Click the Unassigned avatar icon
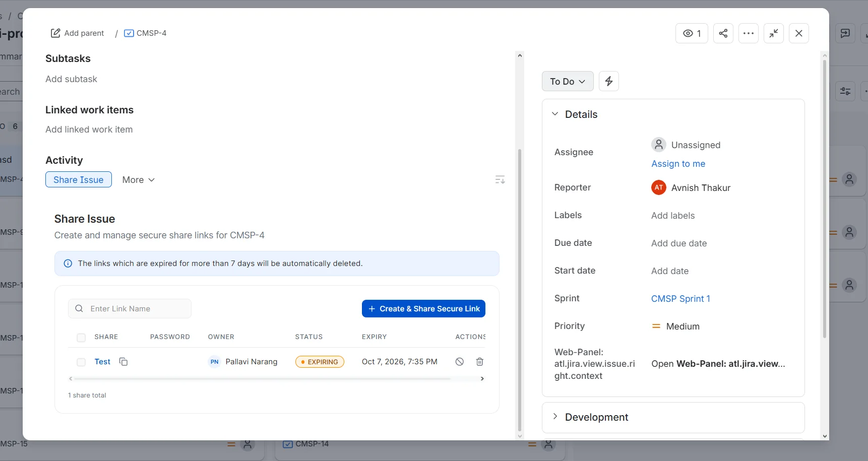Screen dimensions: 868x461 point(659,145)
